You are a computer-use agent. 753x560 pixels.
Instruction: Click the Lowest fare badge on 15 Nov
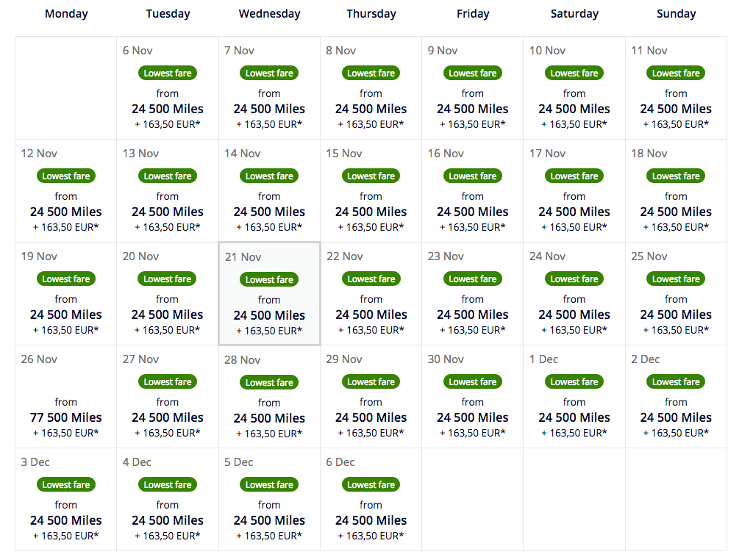(x=371, y=176)
